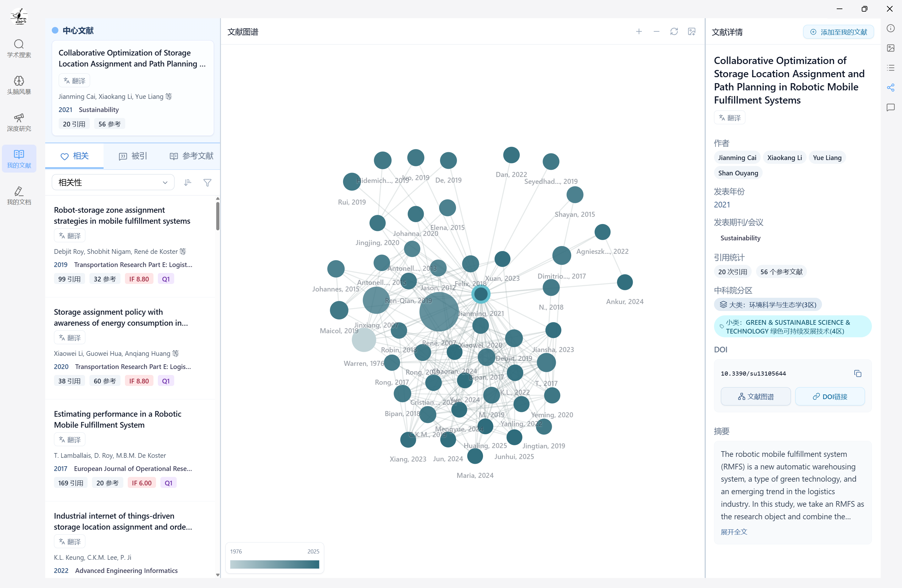Open 我的文档 in the sidebar
Image resolution: width=902 pixels, height=588 pixels.
(x=19, y=195)
